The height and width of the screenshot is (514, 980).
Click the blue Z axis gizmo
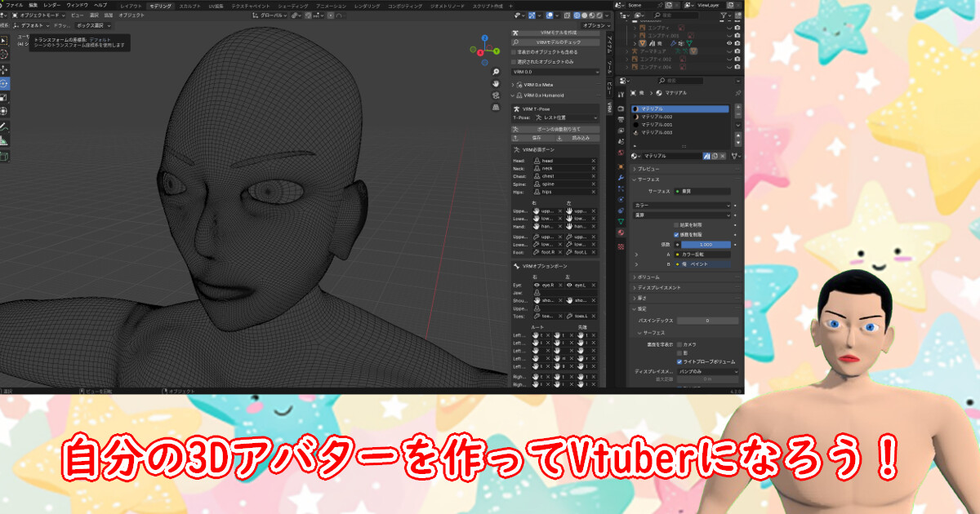tap(484, 38)
